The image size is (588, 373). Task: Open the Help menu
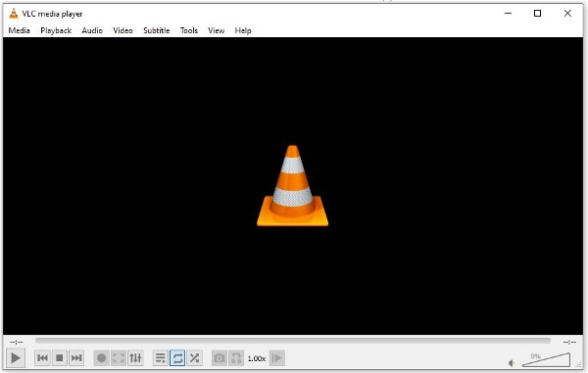243,30
